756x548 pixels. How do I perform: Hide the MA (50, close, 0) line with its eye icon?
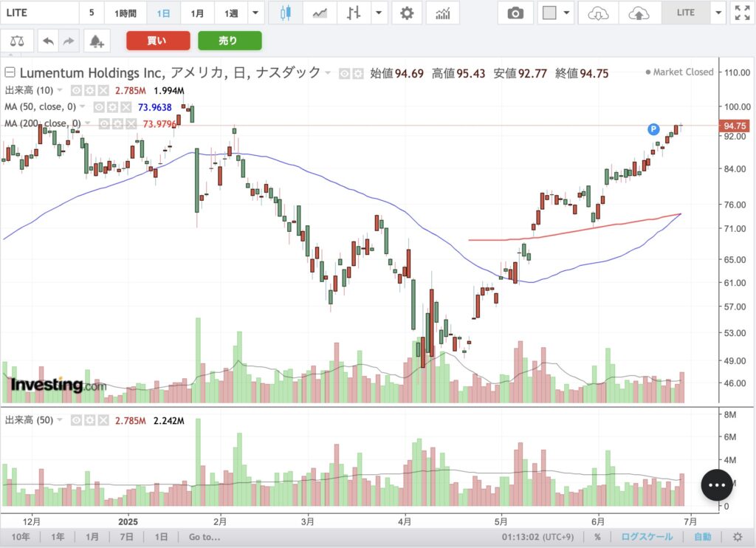pos(99,107)
